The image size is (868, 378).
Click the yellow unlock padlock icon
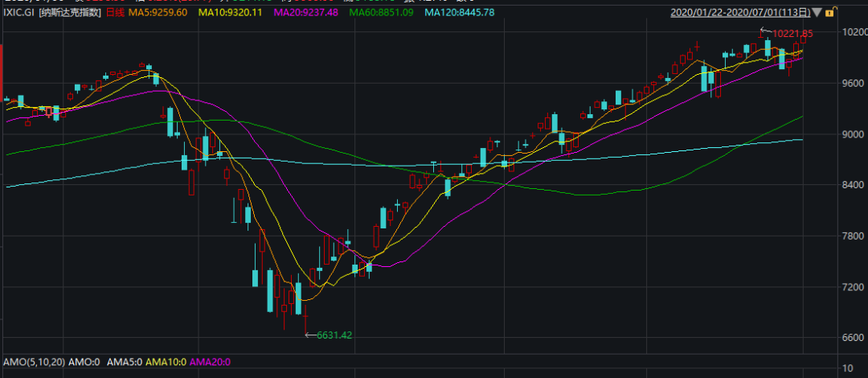coord(837,11)
